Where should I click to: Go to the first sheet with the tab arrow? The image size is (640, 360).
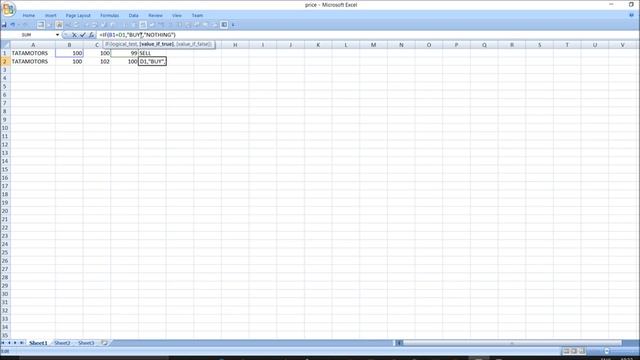point(4,343)
